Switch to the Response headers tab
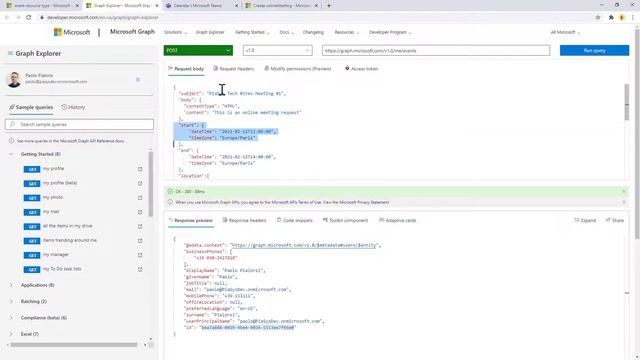 click(x=244, y=220)
